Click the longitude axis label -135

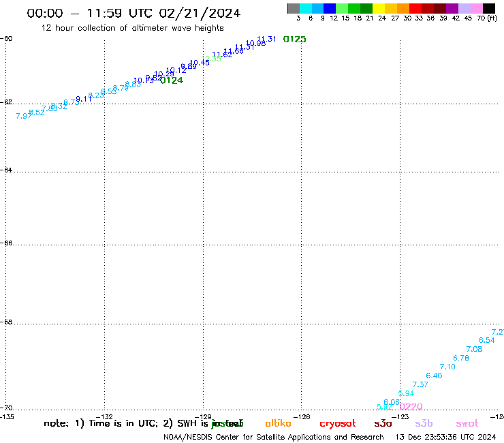7,417
